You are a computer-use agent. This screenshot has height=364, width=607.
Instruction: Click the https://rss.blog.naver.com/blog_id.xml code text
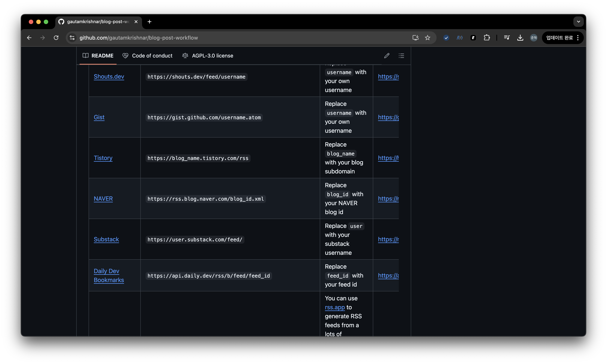[206, 199]
